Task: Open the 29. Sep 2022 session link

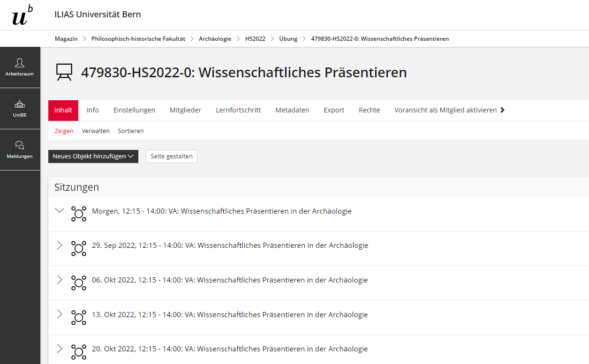Action: pyautogui.click(x=230, y=245)
